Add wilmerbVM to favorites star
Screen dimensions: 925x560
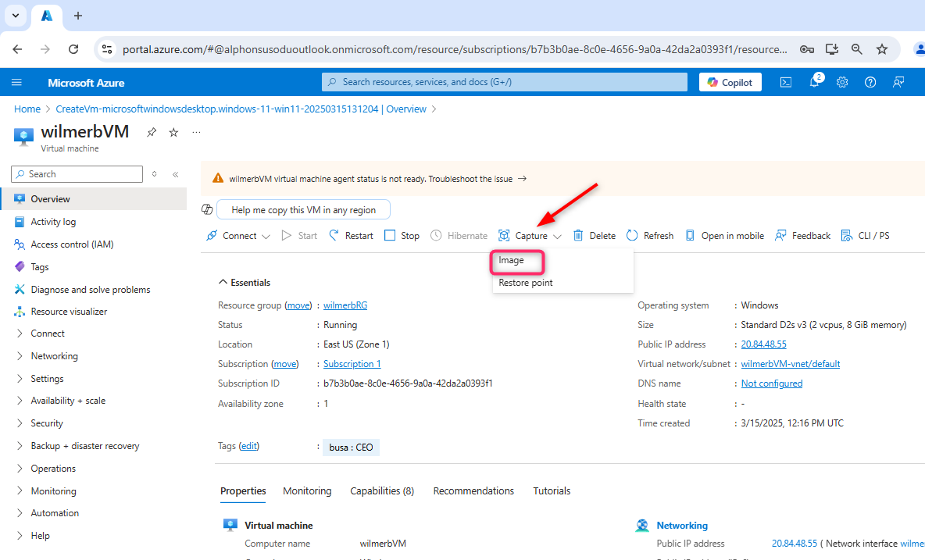173,133
